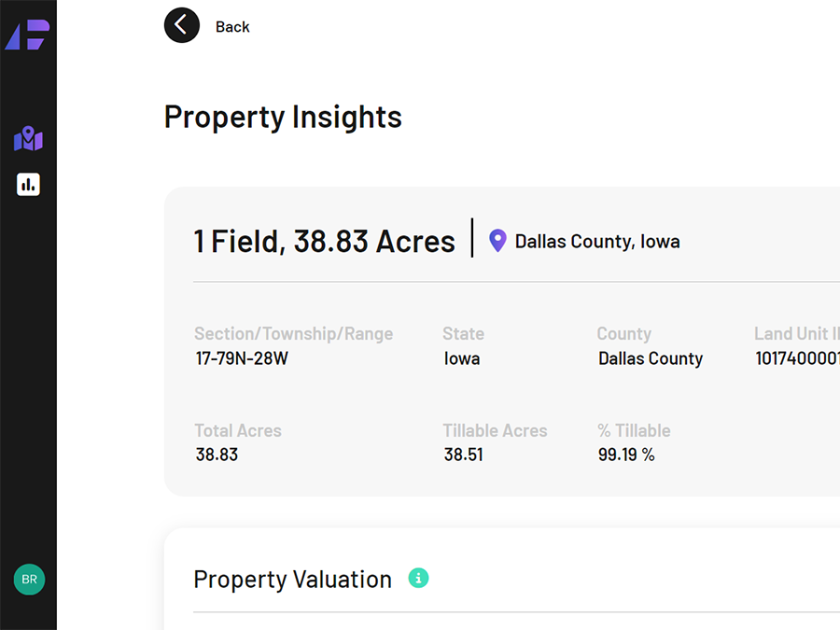Click the Property Insights heading
The width and height of the screenshot is (840, 630).
pyautogui.click(x=283, y=118)
